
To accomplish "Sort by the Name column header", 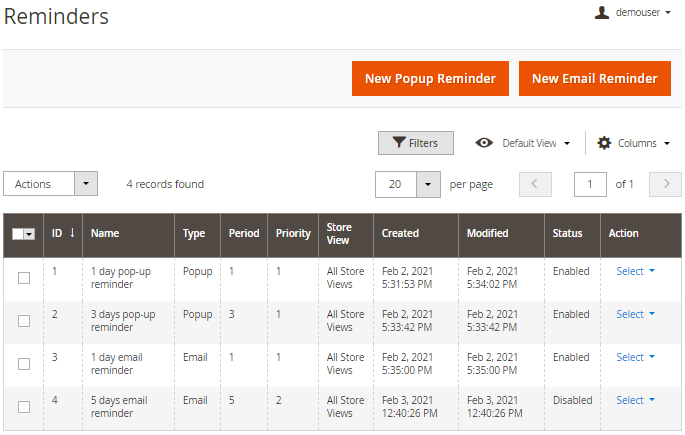I will click(x=105, y=233).
